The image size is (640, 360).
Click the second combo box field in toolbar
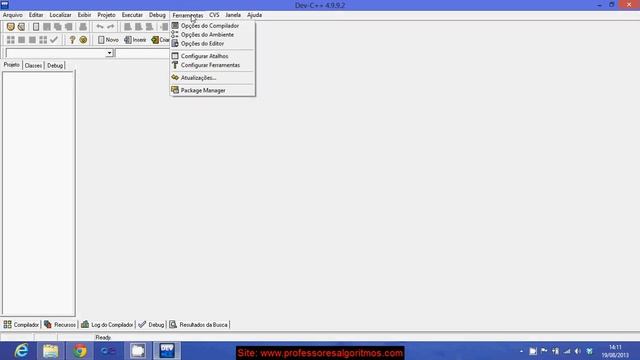(143, 53)
